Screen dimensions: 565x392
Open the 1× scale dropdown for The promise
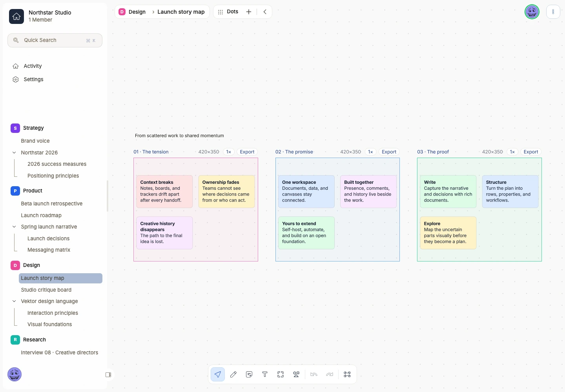pyautogui.click(x=370, y=152)
